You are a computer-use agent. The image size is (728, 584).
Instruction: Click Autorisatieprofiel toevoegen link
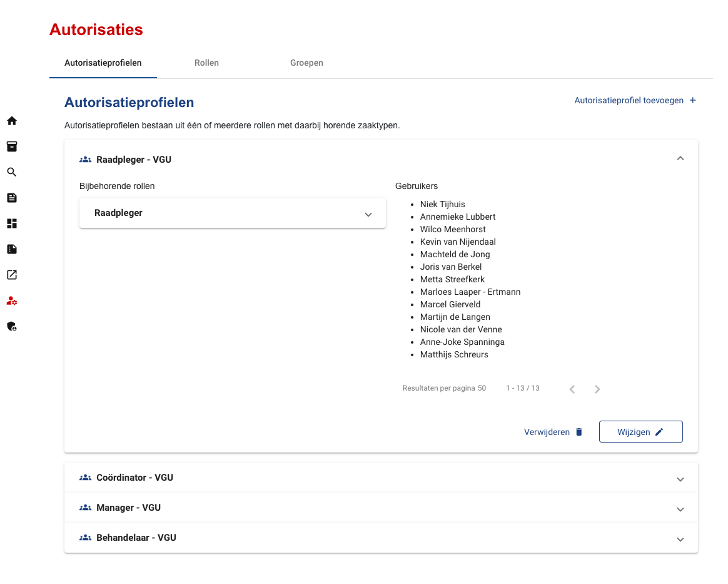click(635, 100)
